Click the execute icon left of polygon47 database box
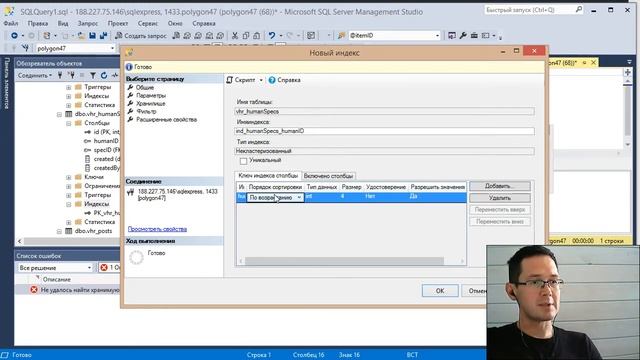The image size is (640, 360). pyautogui.click(x=25, y=48)
